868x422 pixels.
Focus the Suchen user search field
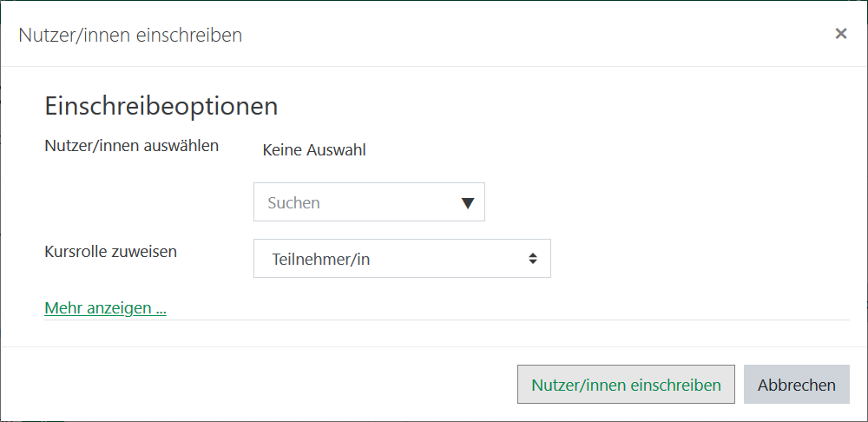point(356,202)
